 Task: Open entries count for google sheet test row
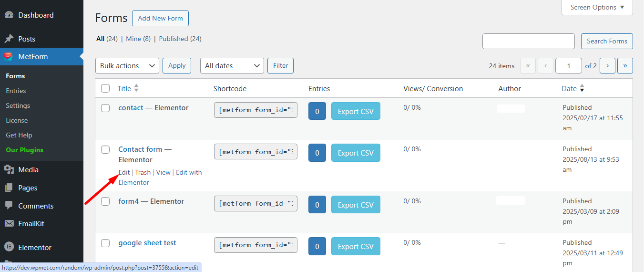click(x=317, y=246)
